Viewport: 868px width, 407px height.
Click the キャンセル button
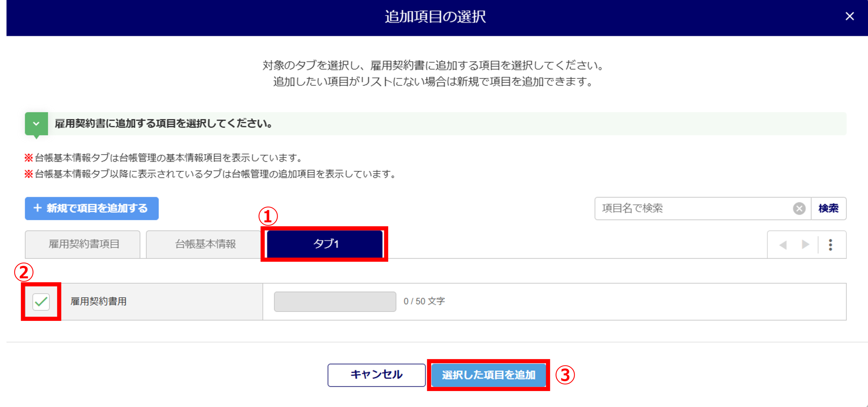click(376, 375)
